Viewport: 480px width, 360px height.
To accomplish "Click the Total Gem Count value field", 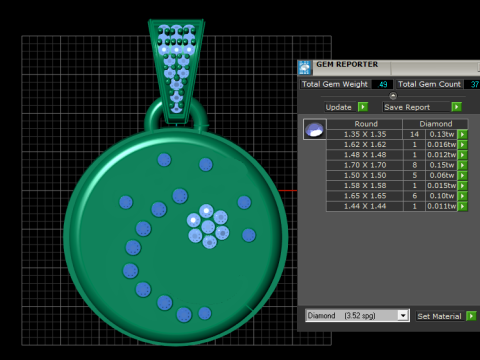I will [x=473, y=84].
